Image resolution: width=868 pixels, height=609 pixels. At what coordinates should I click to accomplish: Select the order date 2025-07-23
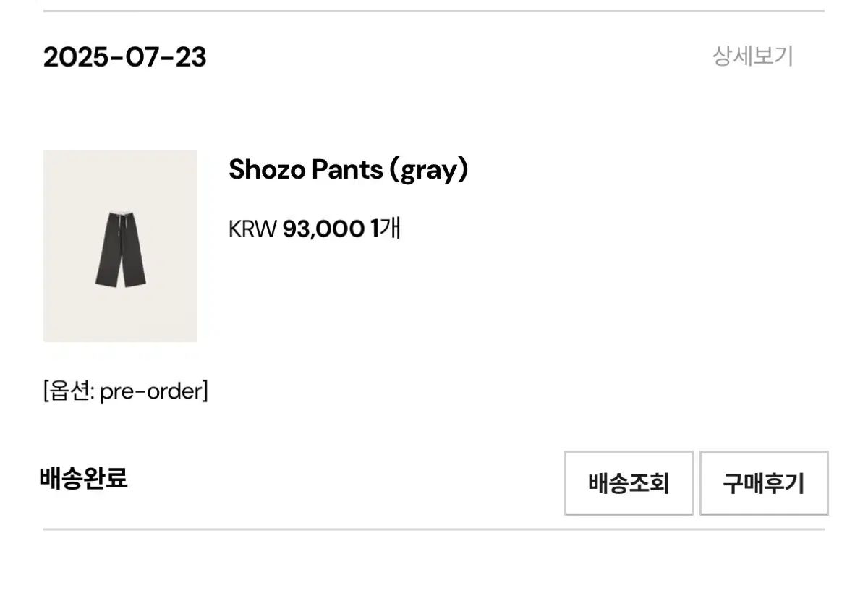[124, 56]
